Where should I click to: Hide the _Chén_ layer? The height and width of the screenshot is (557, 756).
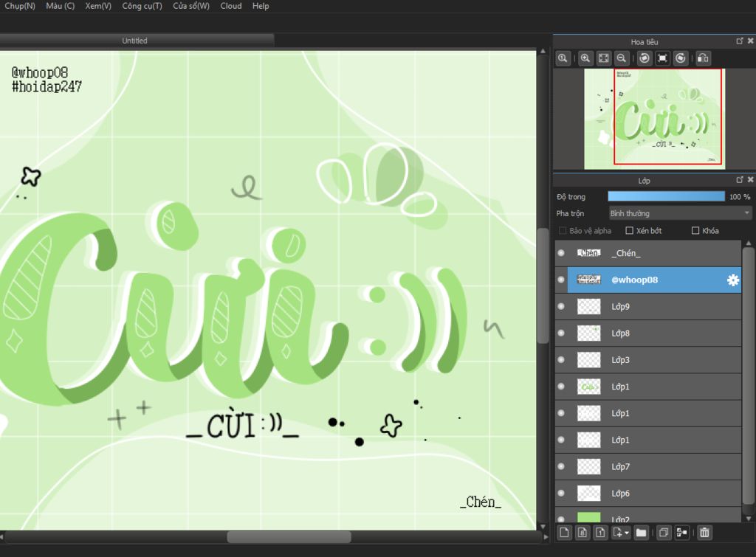pos(561,253)
